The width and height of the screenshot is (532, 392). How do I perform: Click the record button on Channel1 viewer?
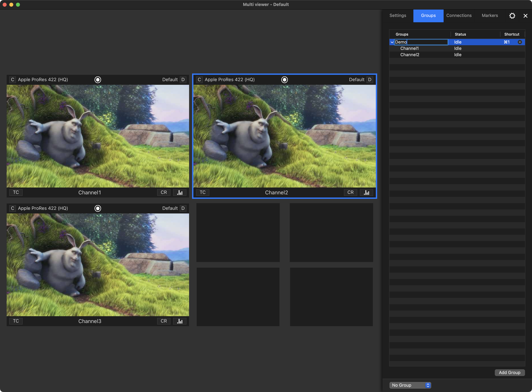click(98, 80)
